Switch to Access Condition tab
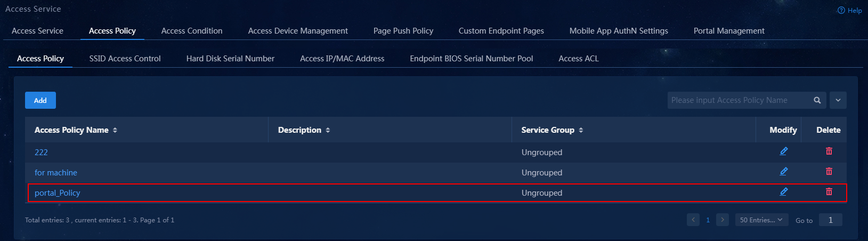Viewport: 868px width, 241px height. [192, 31]
